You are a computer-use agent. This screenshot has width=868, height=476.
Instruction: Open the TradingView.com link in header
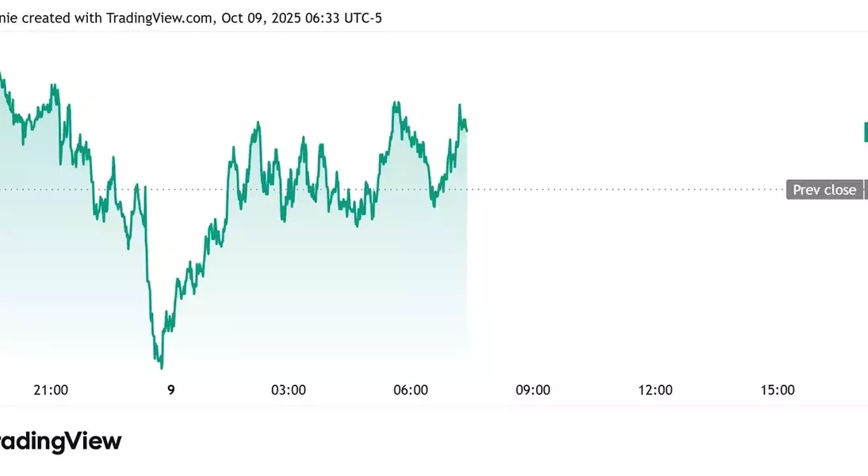pyautogui.click(x=158, y=17)
